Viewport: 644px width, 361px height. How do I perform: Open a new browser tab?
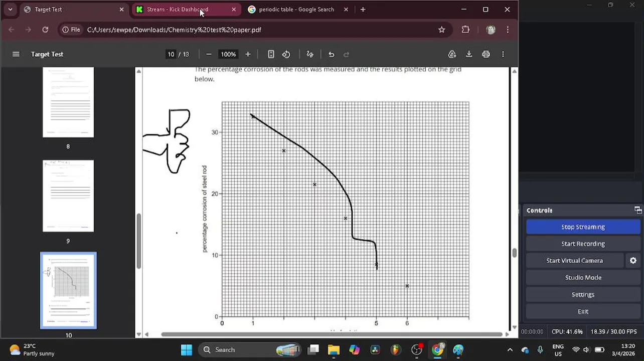click(363, 9)
